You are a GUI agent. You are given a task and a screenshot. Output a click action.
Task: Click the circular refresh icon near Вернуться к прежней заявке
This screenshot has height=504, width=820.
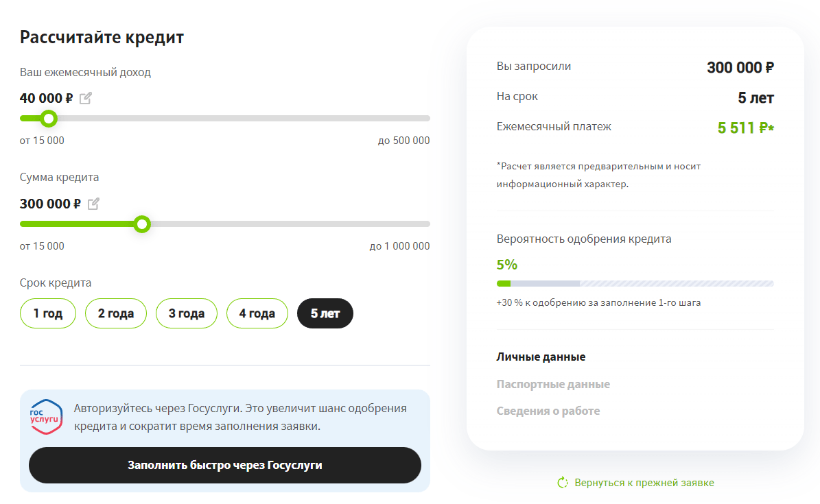pos(563,483)
